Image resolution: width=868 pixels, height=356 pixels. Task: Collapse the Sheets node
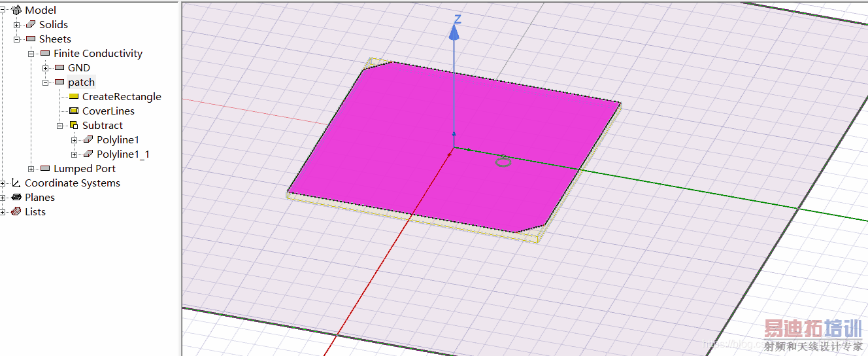click(x=17, y=39)
